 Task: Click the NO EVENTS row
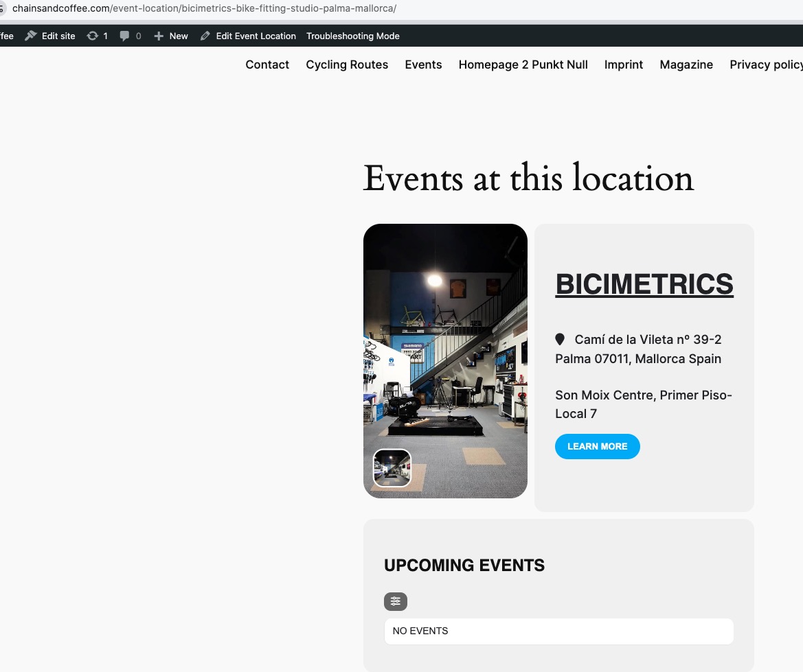[x=558, y=631]
